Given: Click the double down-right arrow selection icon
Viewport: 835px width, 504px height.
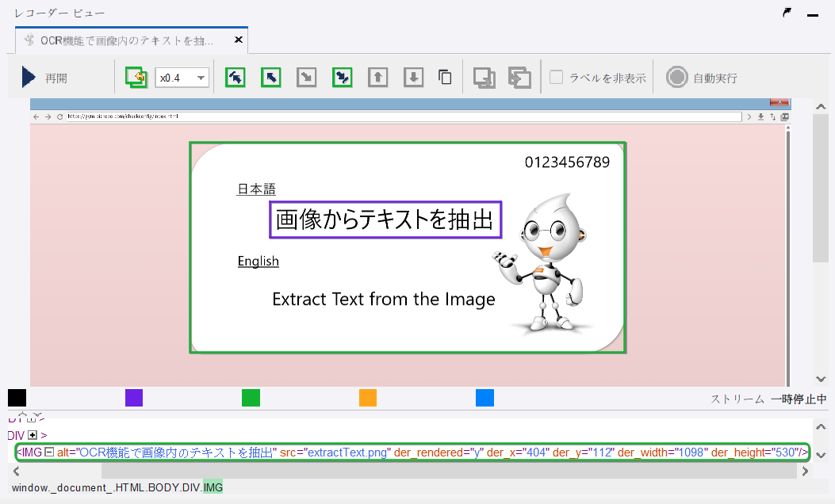Looking at the screenshot, I should click(x=343, y=78).
